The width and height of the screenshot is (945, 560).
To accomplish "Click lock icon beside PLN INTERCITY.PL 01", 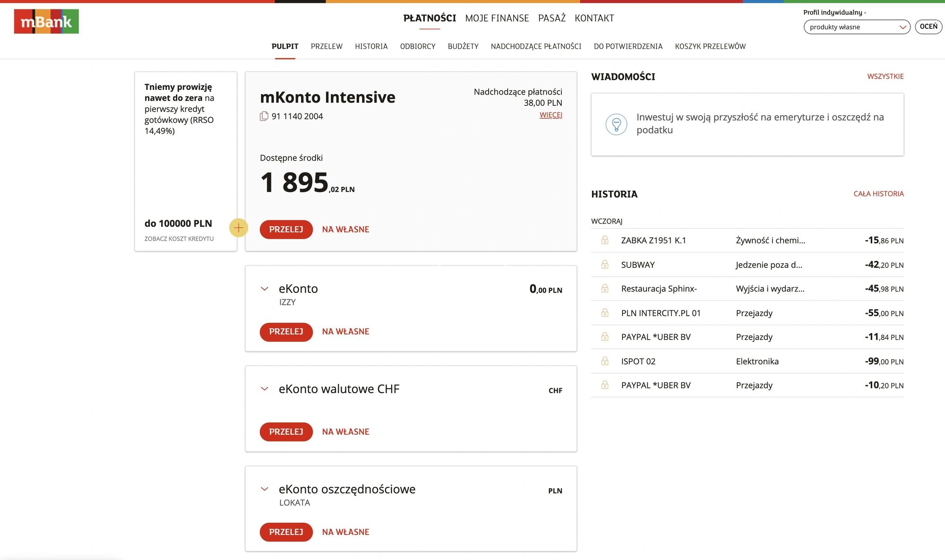I will pyautogui.click(x=605, y=313).
